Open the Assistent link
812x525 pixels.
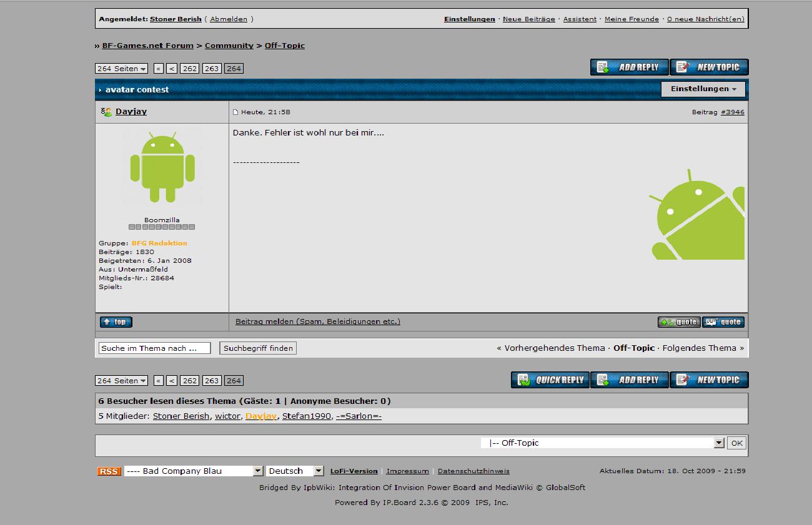[580, 19]
